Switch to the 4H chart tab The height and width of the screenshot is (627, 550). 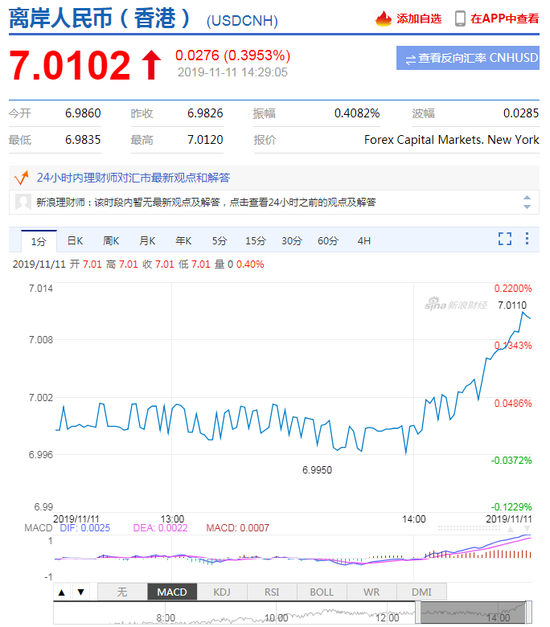coord(364,241)
